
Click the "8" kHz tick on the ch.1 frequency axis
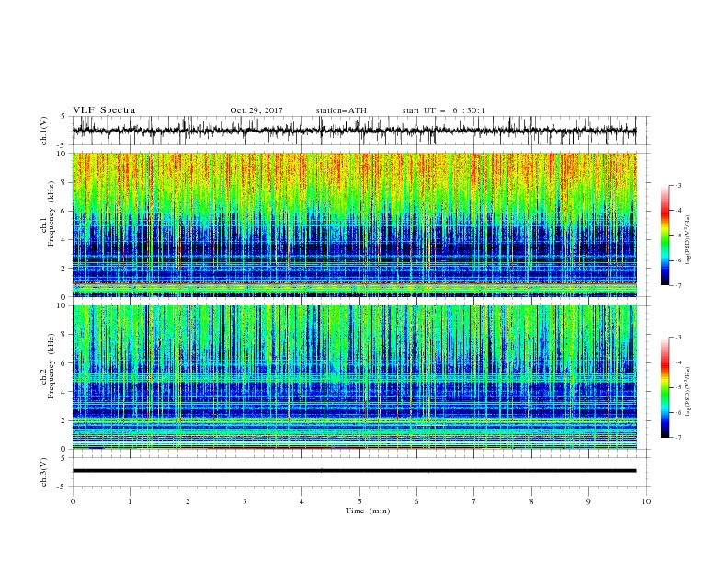point(64,182)
